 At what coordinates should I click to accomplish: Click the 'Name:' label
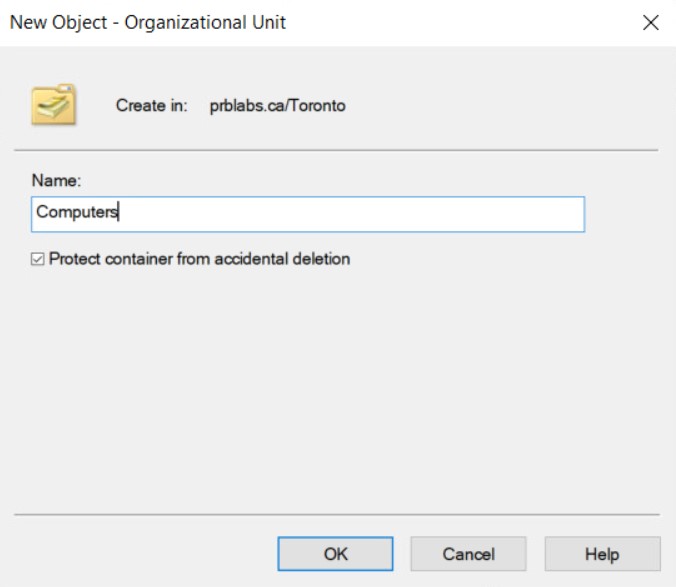pos(55,181)
